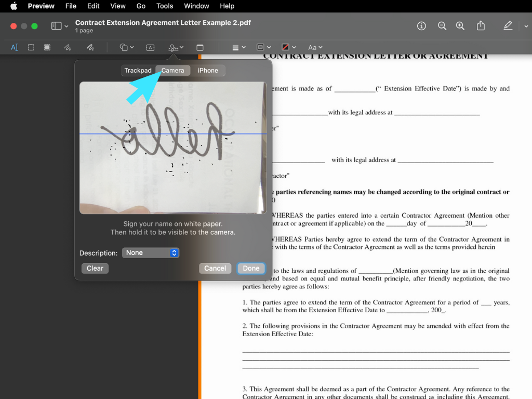Image resolution: width=532 pixels, height=399 pixels.
Task: Switch to the iPhone signature tab
Action: click(208, 71)
